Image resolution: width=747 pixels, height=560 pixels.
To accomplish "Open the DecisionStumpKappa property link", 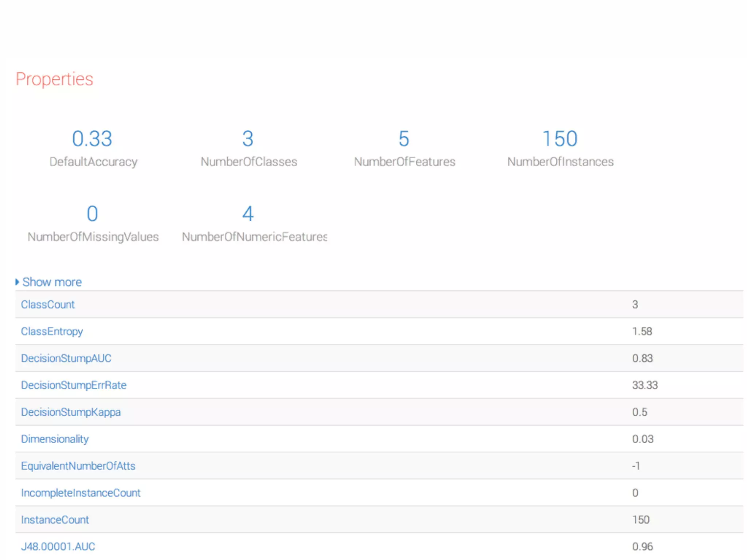I will click(x=71, y=412).
